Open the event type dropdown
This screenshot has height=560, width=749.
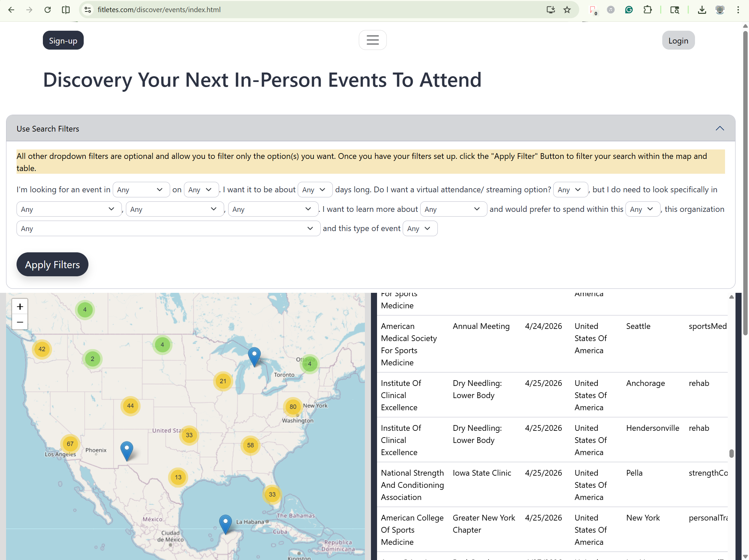coord(420,229)
